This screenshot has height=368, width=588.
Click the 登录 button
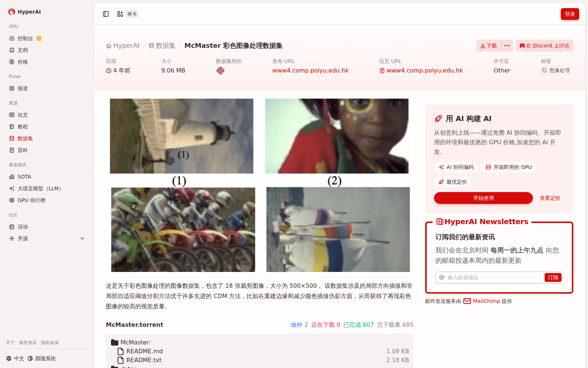570,14
